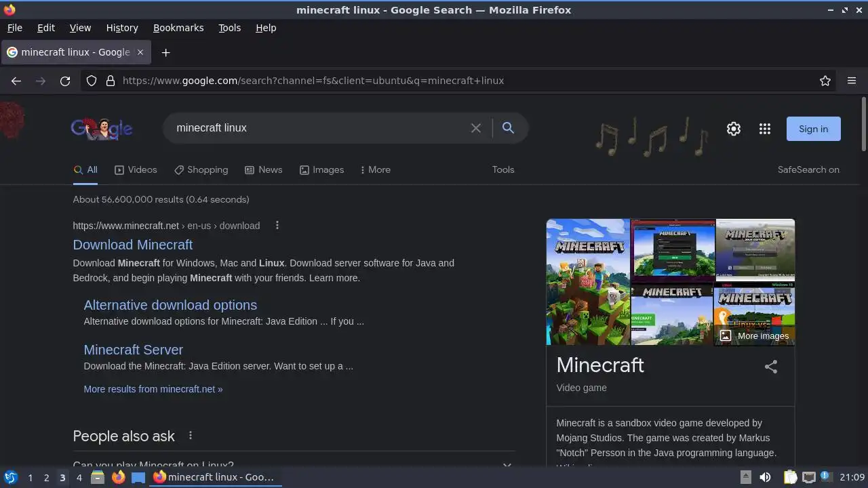Switch to Videos results tab

pyautogui.click(x=136, y=170)
